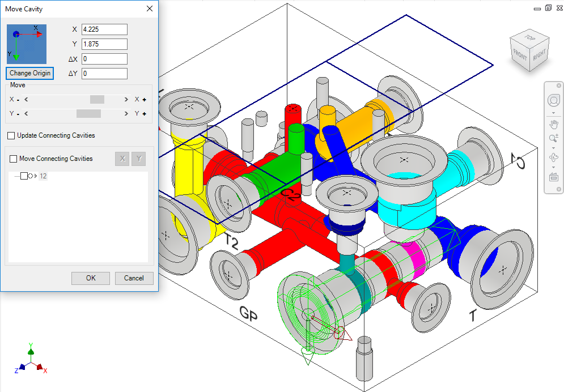Screen dimensions: 564x392
Task: Click the XYZ axis triad indicator
Action: (31, 359)
